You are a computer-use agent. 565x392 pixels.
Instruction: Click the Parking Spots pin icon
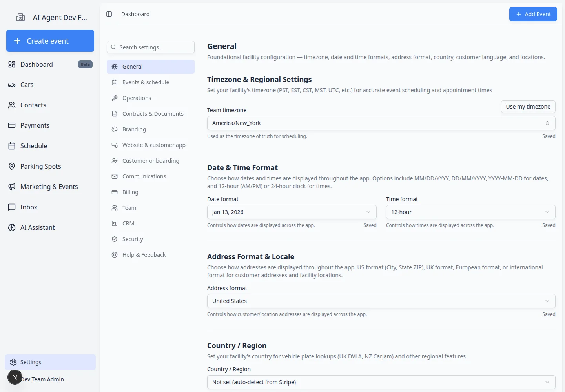12,166
